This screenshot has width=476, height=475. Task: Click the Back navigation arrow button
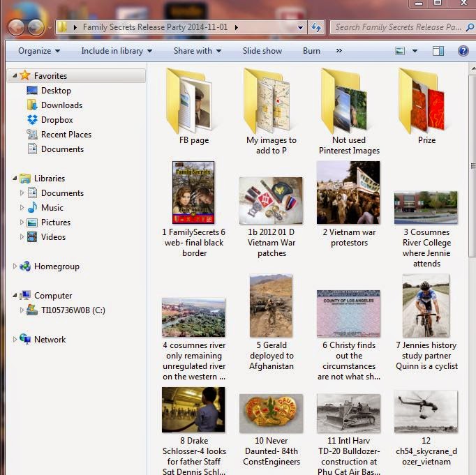pyautogui.click(x=16, y=27)
